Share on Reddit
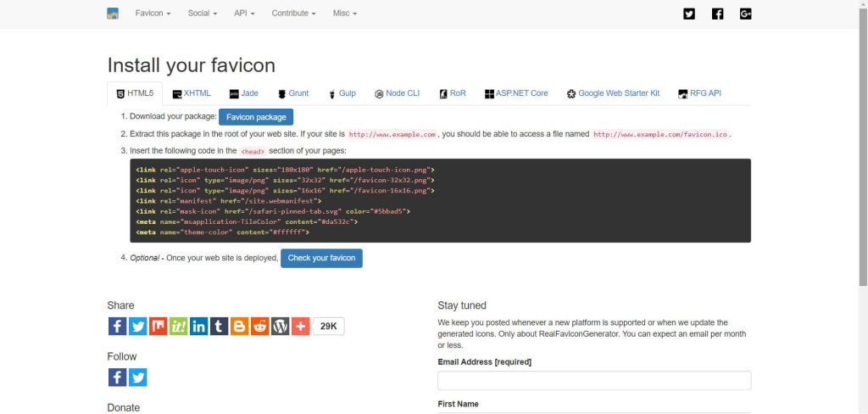Viewport: 868px width, 414px height. click(259, 326)
